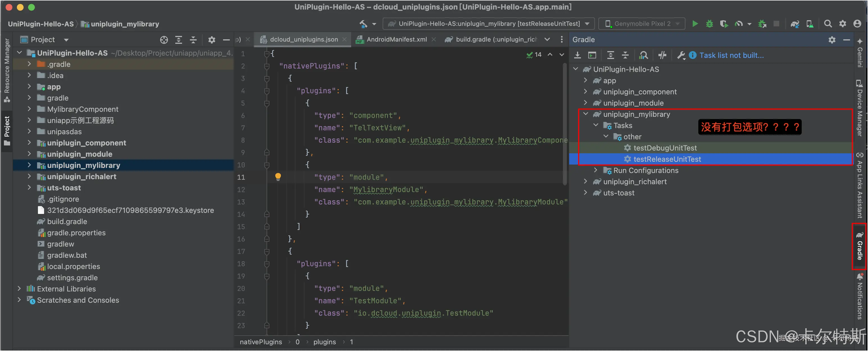Click uniplugin_mylibrary in navigation bar breadcrumb

point(125,24)
